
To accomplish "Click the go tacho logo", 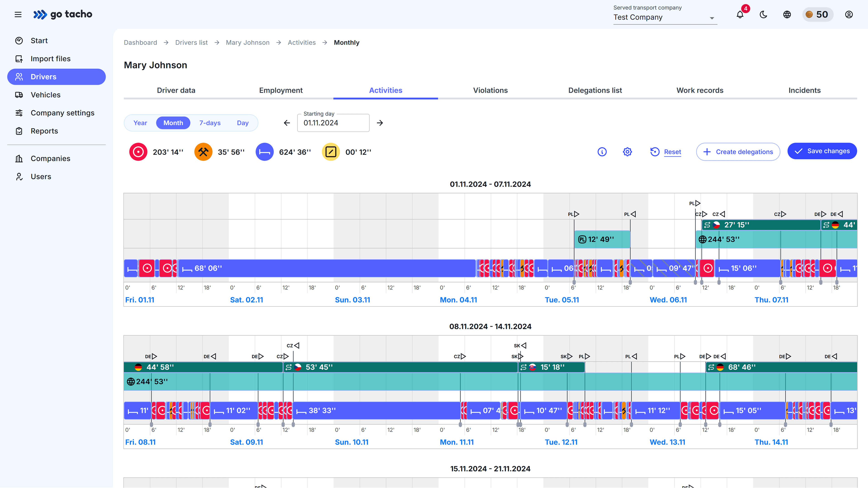I will [x=63, y=14].
